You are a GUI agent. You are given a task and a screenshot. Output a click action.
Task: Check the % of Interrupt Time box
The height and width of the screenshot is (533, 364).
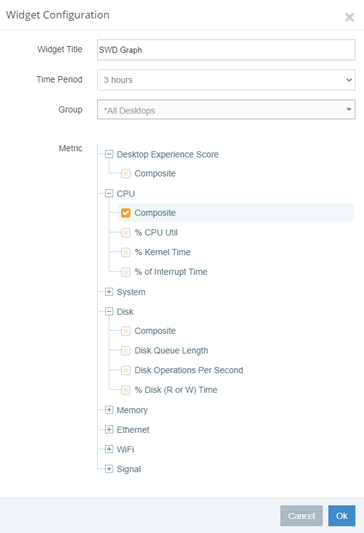(126, 272)
